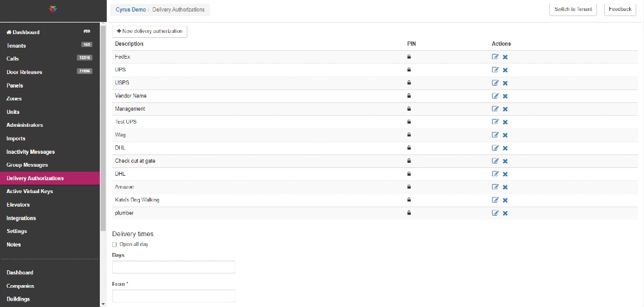Click the From time input field
The image size is (644, 307).
coord(173,296)
